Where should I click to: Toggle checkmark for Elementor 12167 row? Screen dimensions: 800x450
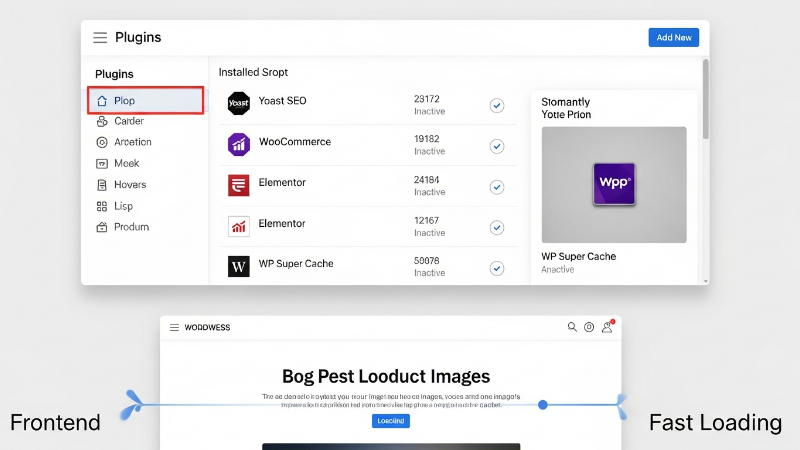pos(497,228)
